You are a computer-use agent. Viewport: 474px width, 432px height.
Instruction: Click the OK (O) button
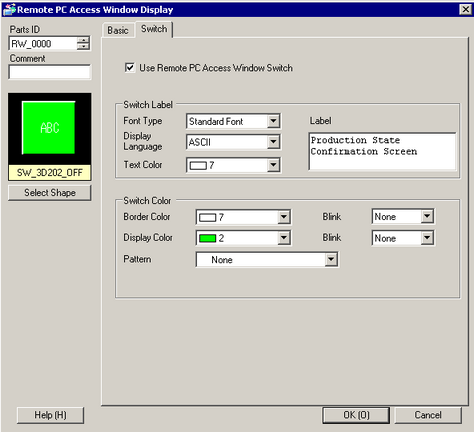[x=356, y=415]
